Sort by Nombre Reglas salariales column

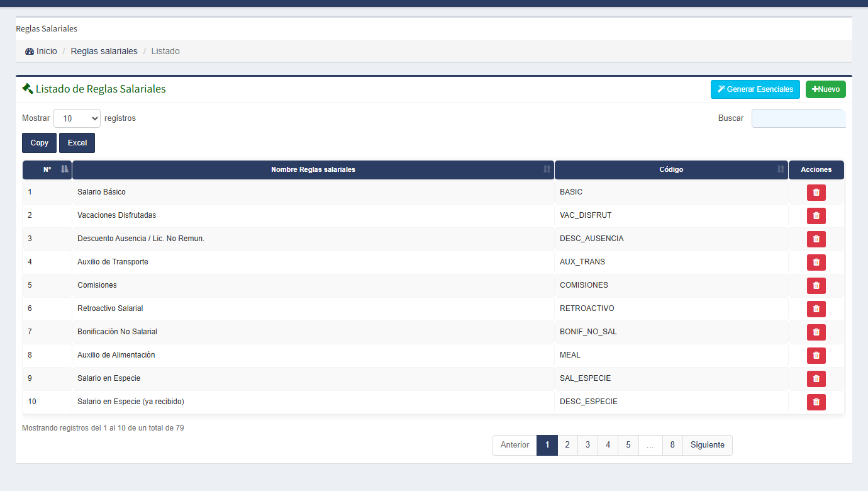coord(313,170)
